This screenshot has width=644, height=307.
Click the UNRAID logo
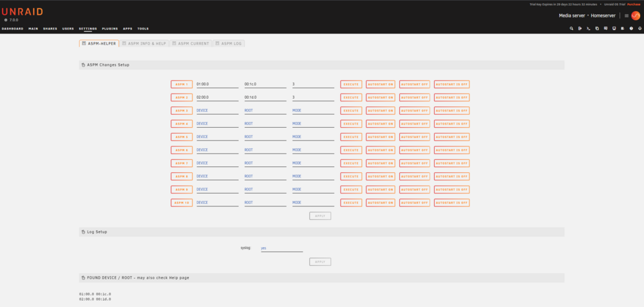click(22, 12)
